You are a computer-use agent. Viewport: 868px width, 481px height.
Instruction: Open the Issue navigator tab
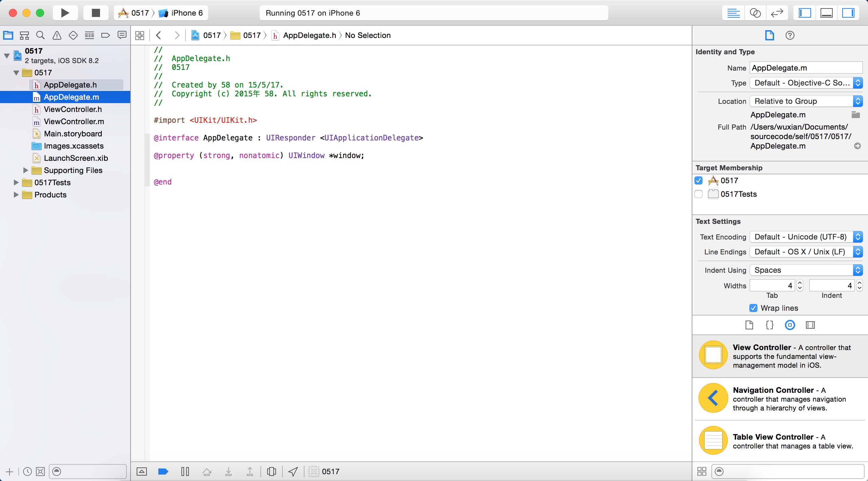click(x=57, y=35)
